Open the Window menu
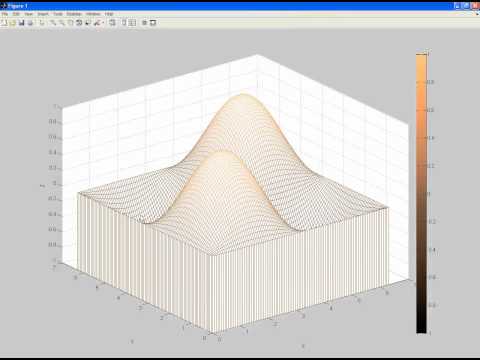 click(93, 14)
